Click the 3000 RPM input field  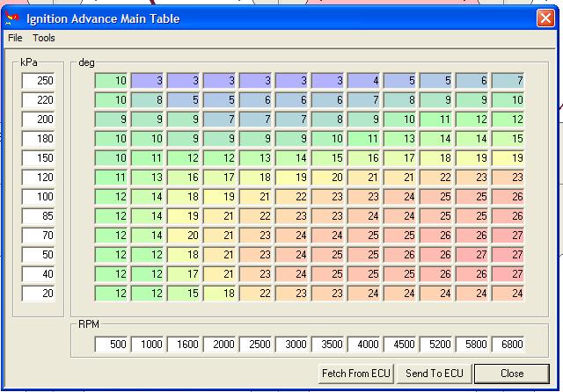point(291,345)
